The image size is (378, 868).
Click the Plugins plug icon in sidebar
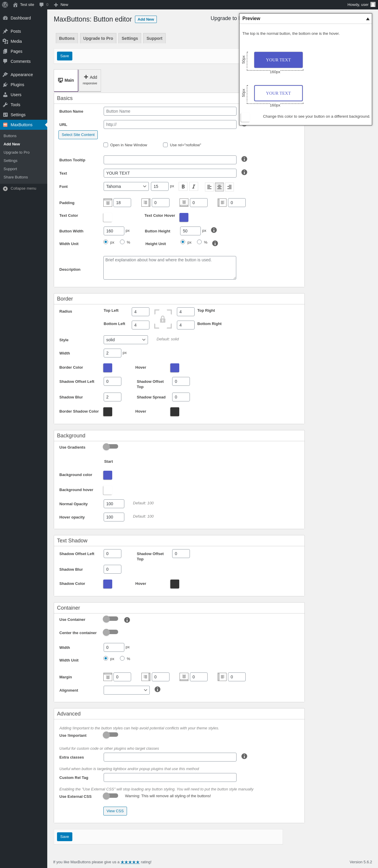pos(5,85)
